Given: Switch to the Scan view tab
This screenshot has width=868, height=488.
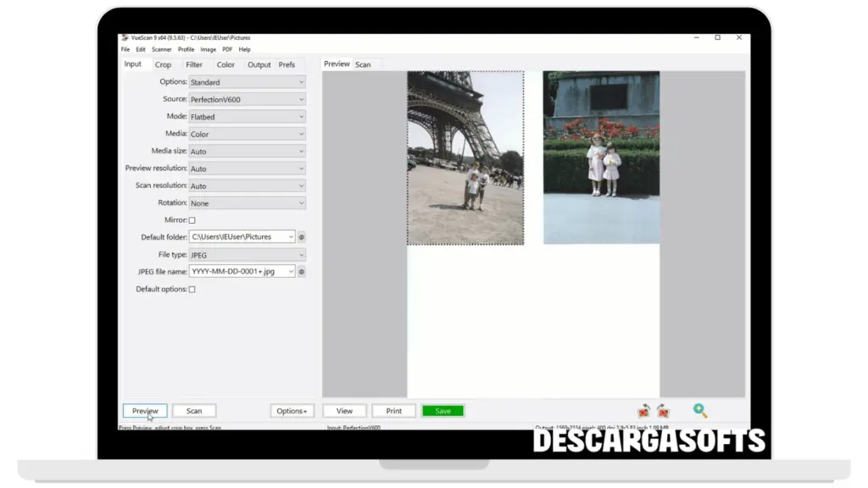Looking at the screenshot, I should 363,64.
